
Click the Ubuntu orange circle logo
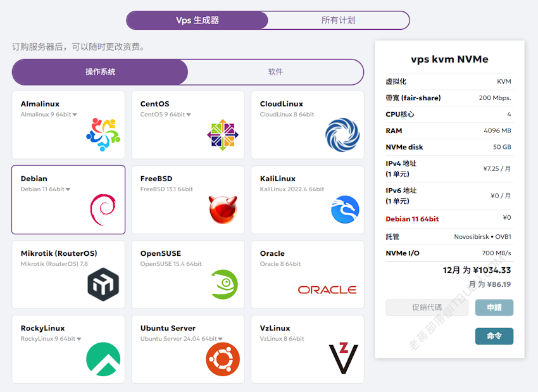tap(223, 359)
